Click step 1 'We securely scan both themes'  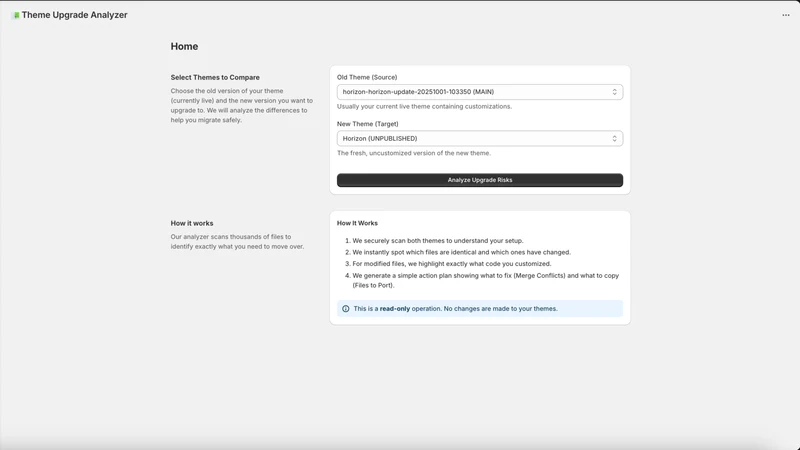click(438, 241)
